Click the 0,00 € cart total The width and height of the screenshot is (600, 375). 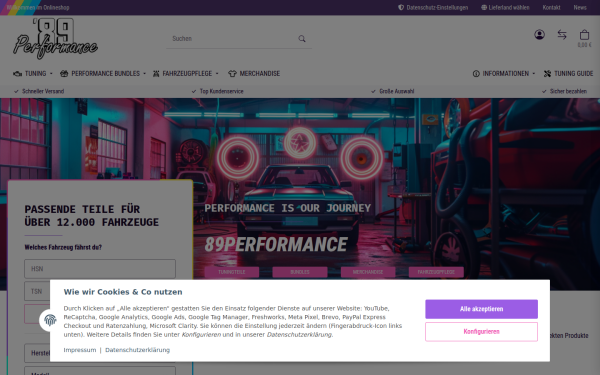[584, 45]
